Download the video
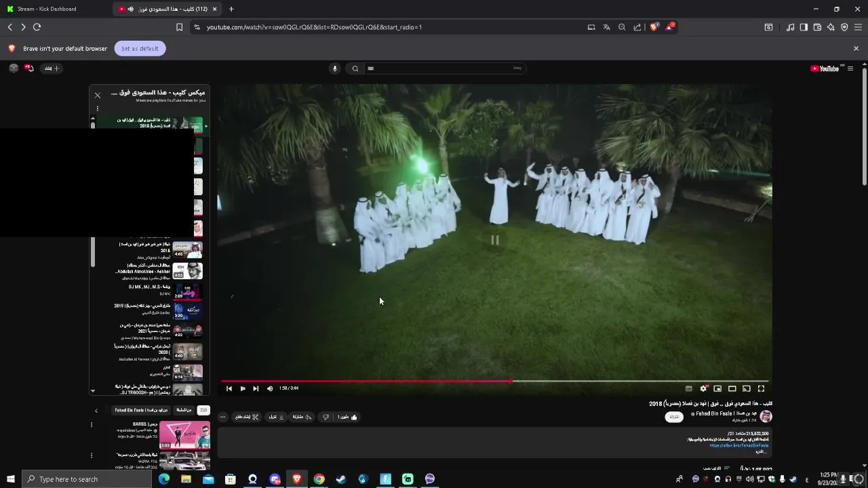The image size is (868, 488). click(x=276, y=417)
